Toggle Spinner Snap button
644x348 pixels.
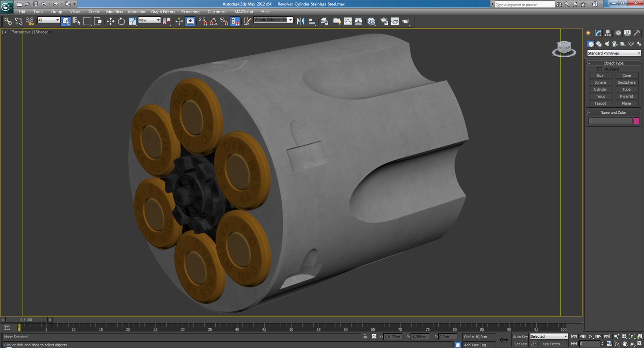pos(235,21)
